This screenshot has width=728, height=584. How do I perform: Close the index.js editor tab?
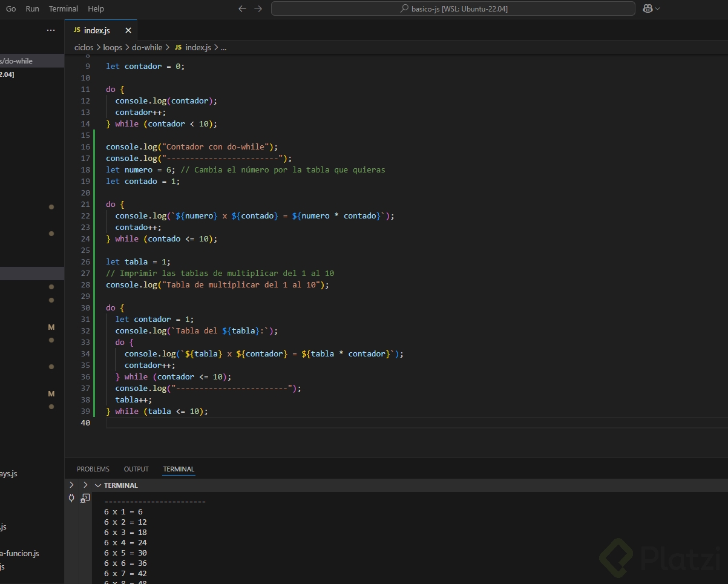coord(128,30)
